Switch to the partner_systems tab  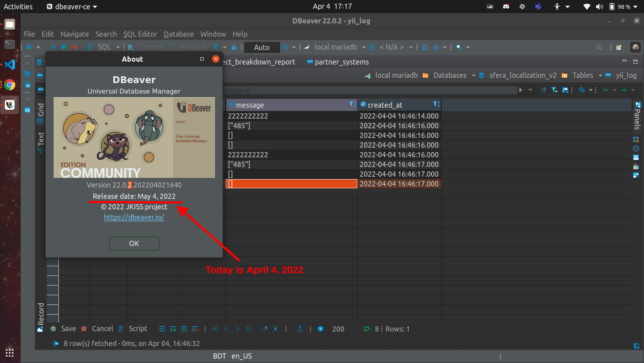coord(338,62)
